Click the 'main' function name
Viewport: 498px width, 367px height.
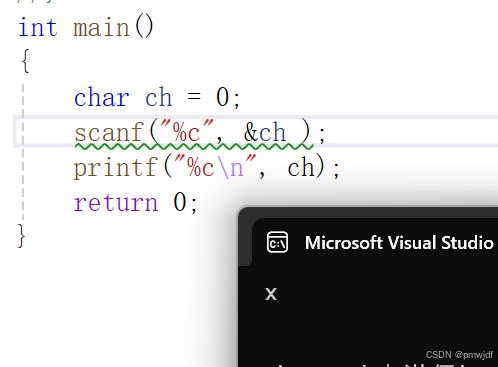(101, 28)
